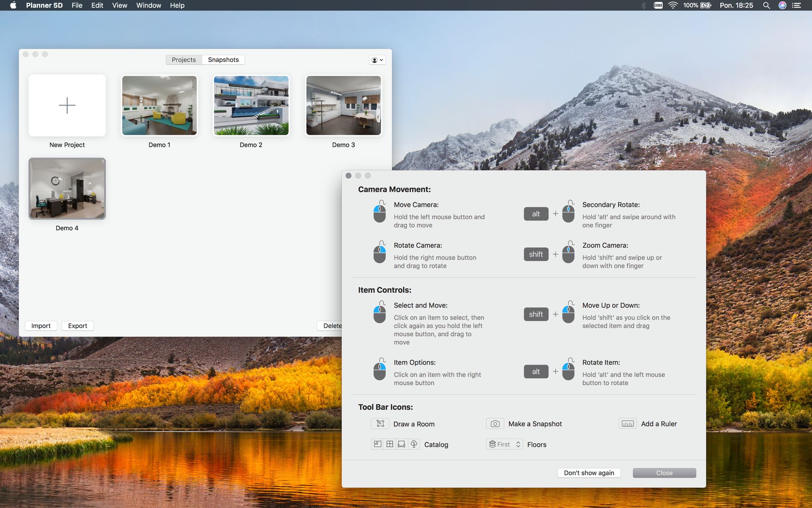Click the shift key icon beside Move Up or Down
Image resolution: width=812 pixels, height=508 pixels.
536,314
